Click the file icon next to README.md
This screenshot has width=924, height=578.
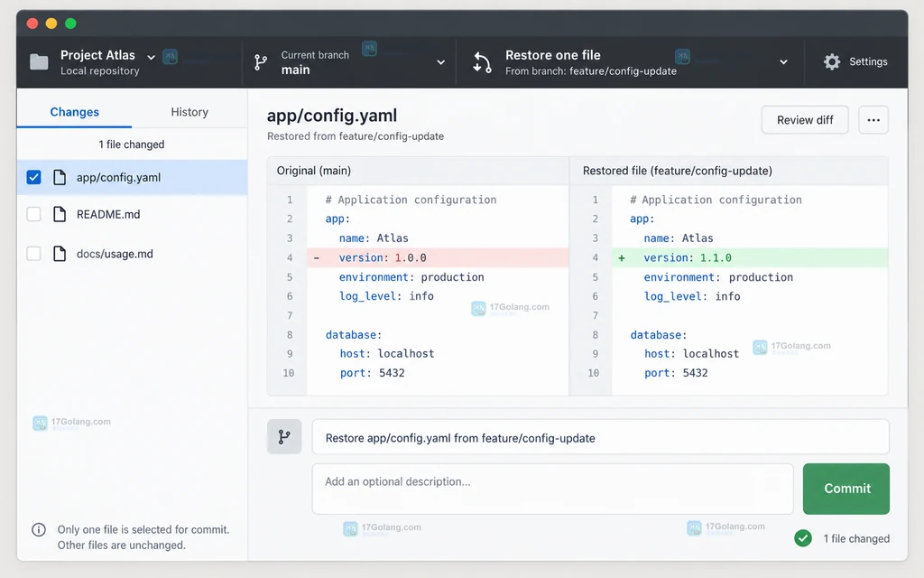point(60,214)
